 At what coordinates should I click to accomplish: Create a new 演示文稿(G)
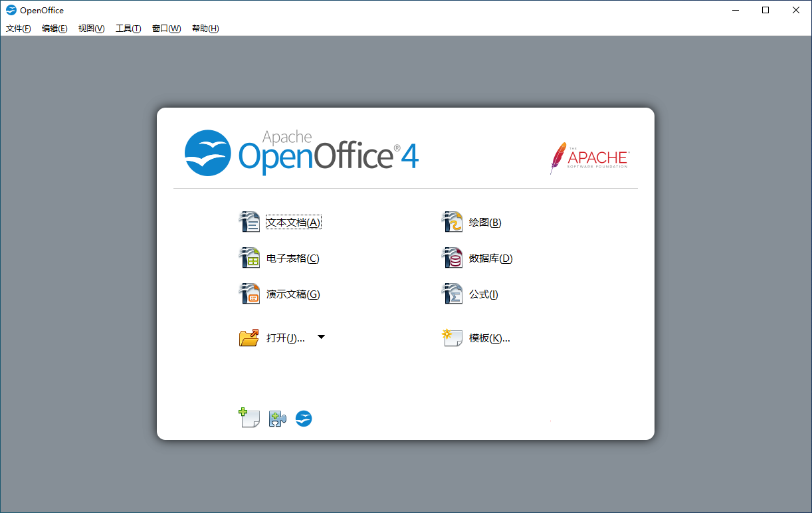click(293, 294)
